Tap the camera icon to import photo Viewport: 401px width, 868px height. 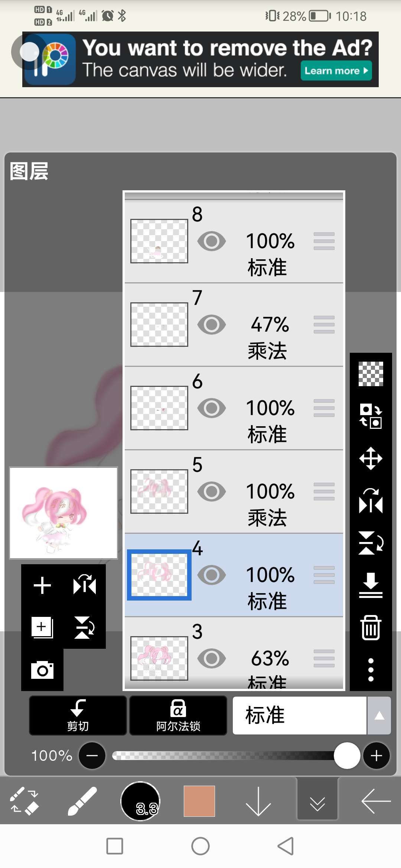[x=42, y=670]
